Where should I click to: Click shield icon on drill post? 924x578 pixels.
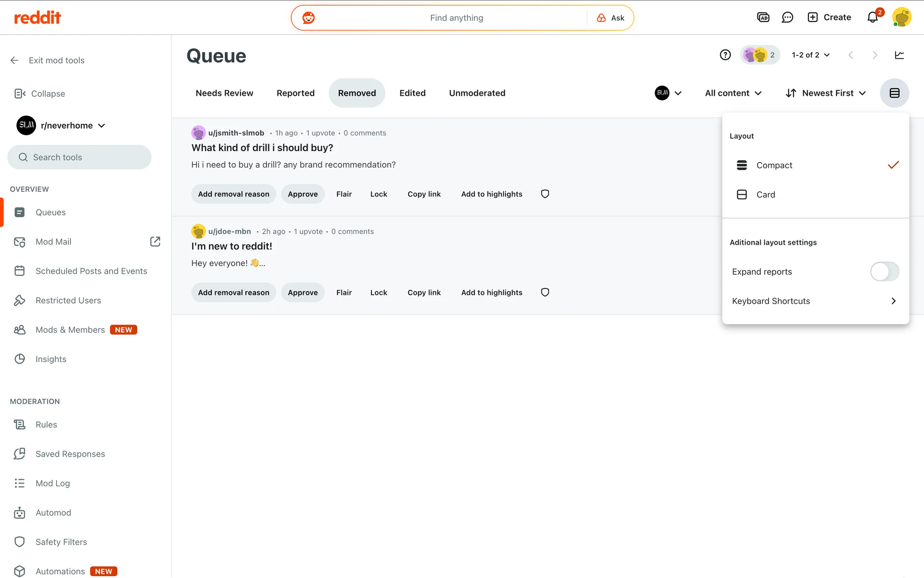(545, 194)
